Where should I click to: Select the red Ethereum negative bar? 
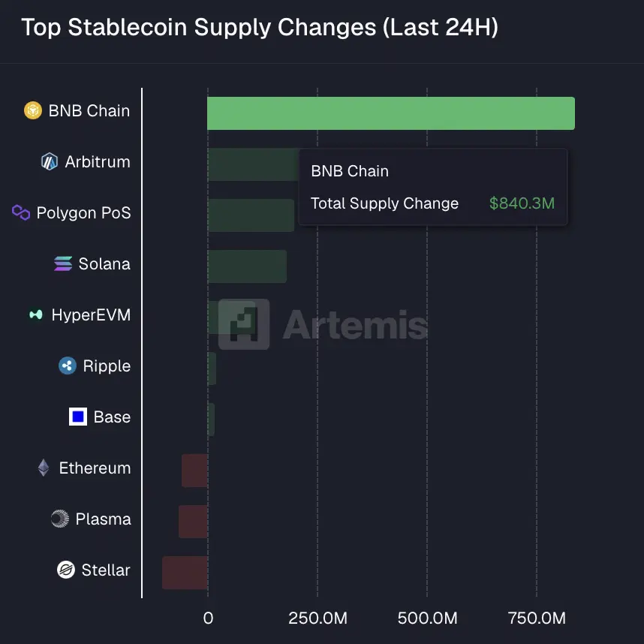click(x=194, y=471)
